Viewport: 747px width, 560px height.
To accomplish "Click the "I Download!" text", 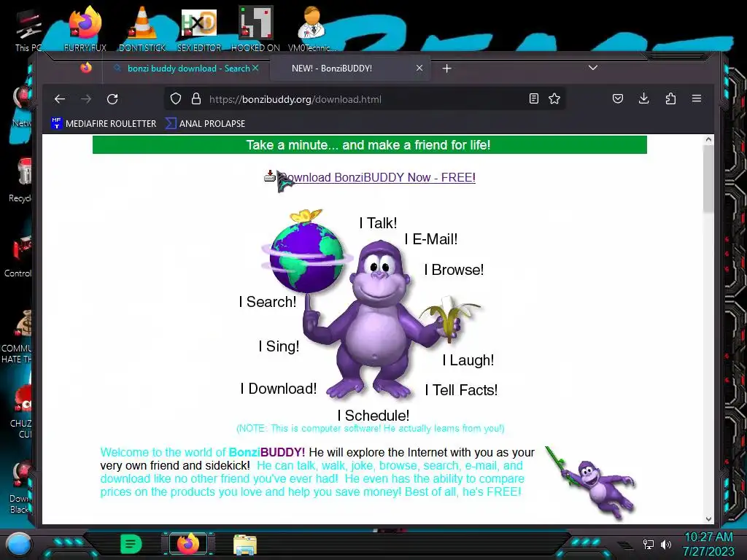I will (279, 389).
